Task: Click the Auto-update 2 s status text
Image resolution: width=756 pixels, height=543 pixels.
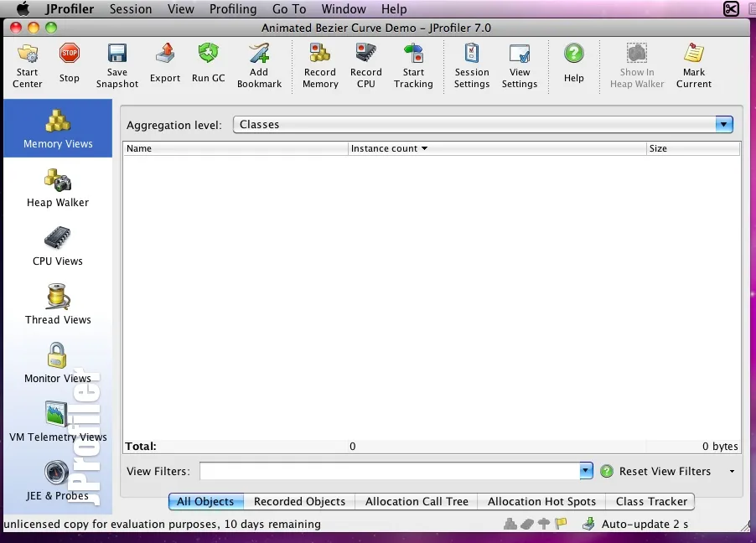Action: pyautogui.click(x=645, y=525)
